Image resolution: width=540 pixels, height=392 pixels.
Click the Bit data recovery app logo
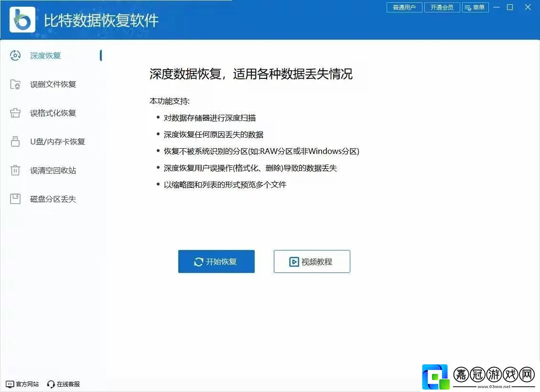22,20
